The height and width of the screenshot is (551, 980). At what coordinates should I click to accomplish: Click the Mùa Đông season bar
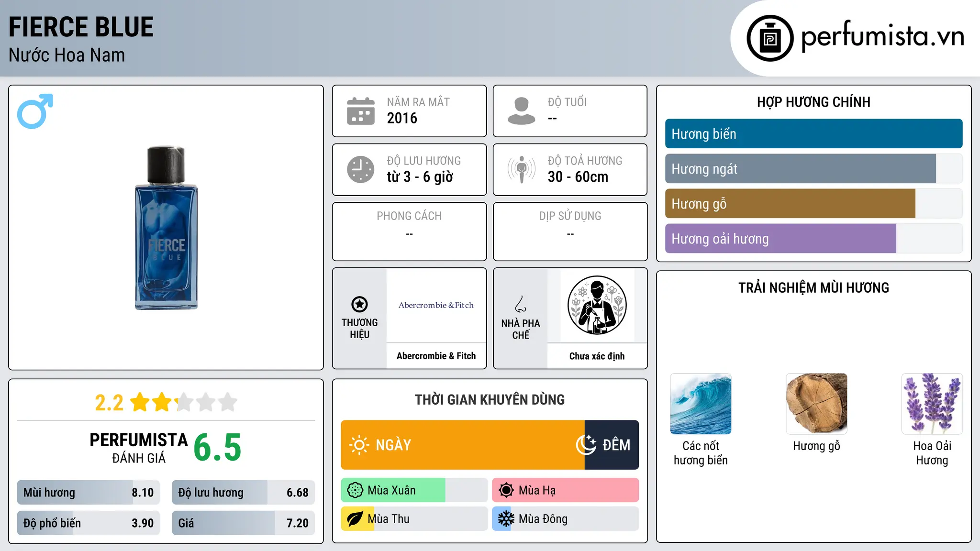566,519
